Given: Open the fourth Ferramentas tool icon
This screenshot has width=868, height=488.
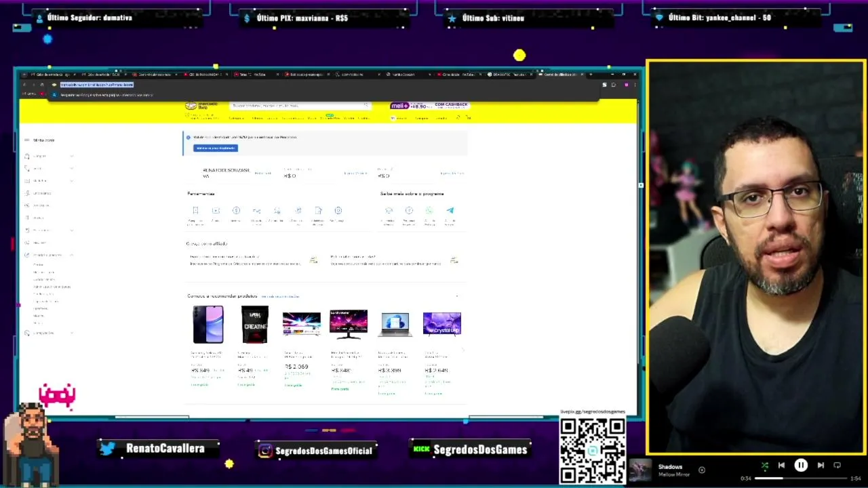Looking at the screenshot, I should point(256,211).
